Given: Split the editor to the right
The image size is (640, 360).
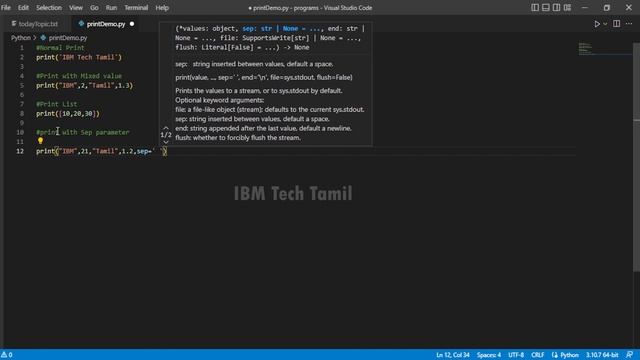Looking at the screenshot, I should click(x=616, y=24).
